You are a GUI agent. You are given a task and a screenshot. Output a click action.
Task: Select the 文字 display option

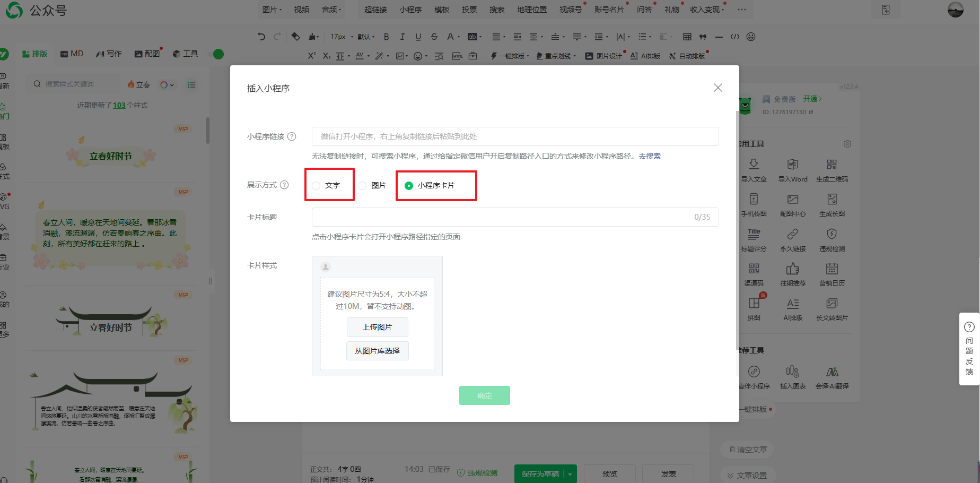[317, 186]
